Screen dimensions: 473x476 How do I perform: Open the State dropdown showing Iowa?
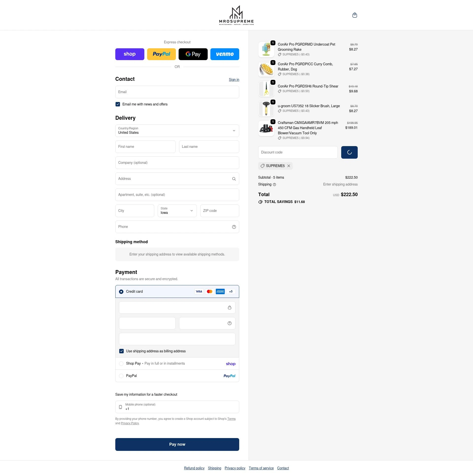coord(177,211)
